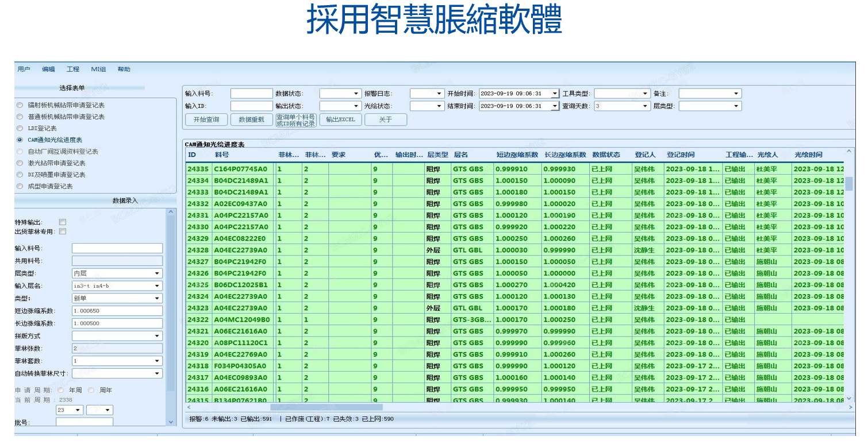868x448 pixels.
Task: Open the 工程 menu
Action: click(73, 69)
